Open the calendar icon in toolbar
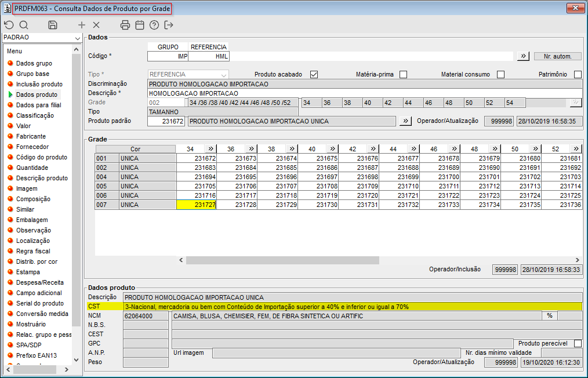The width and height of the screenshot is (588, 378). tap(140, 25)
